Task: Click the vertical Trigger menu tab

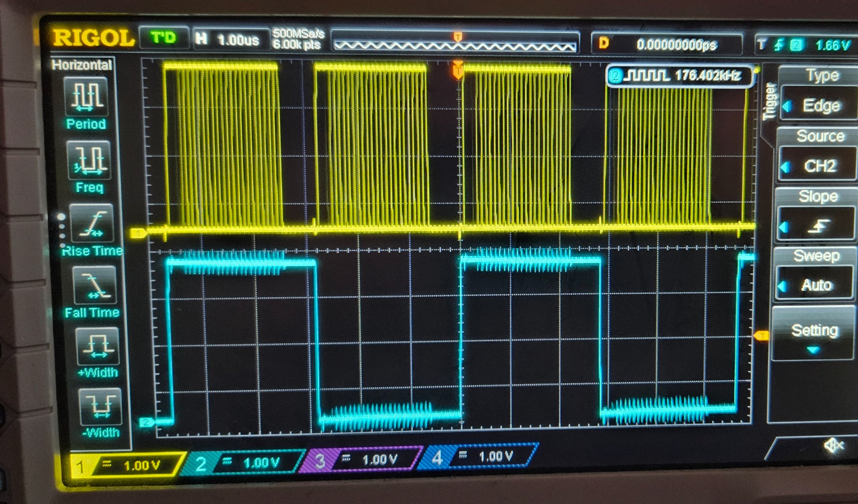Action: click(769, 102)
